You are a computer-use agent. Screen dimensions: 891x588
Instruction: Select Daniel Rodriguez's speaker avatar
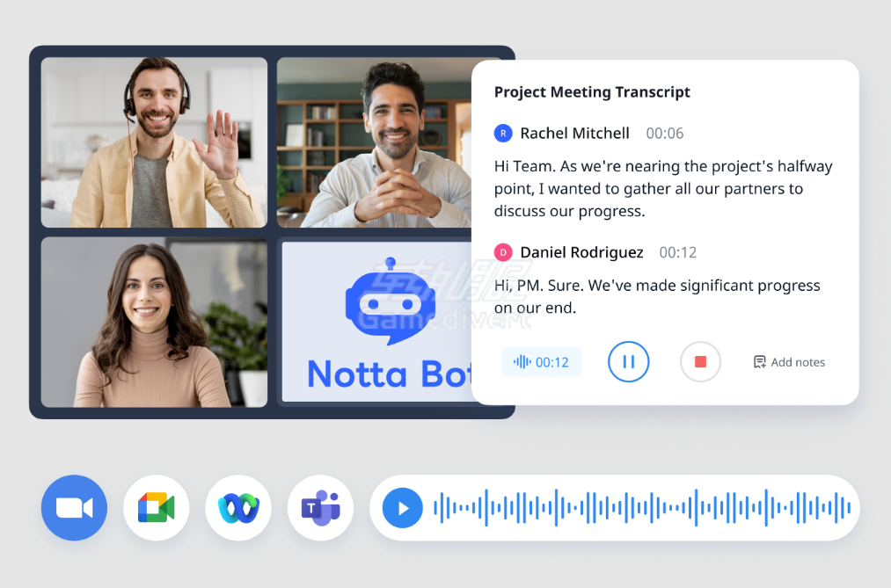coord(502,252)
